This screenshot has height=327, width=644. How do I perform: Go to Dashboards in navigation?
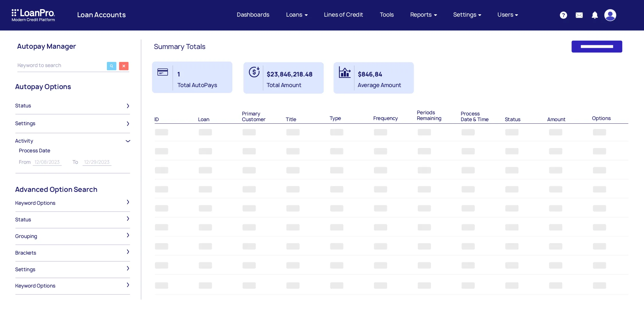(253, 15)
